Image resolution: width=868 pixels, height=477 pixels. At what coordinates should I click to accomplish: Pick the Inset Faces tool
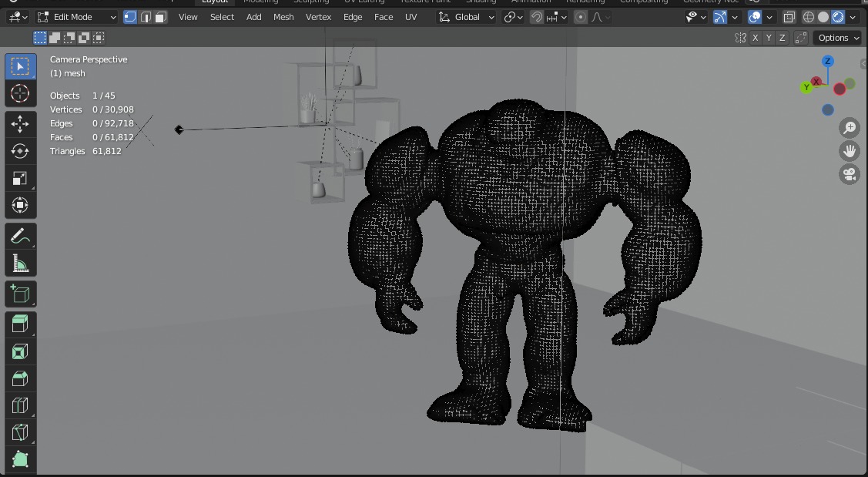[21, 351]
